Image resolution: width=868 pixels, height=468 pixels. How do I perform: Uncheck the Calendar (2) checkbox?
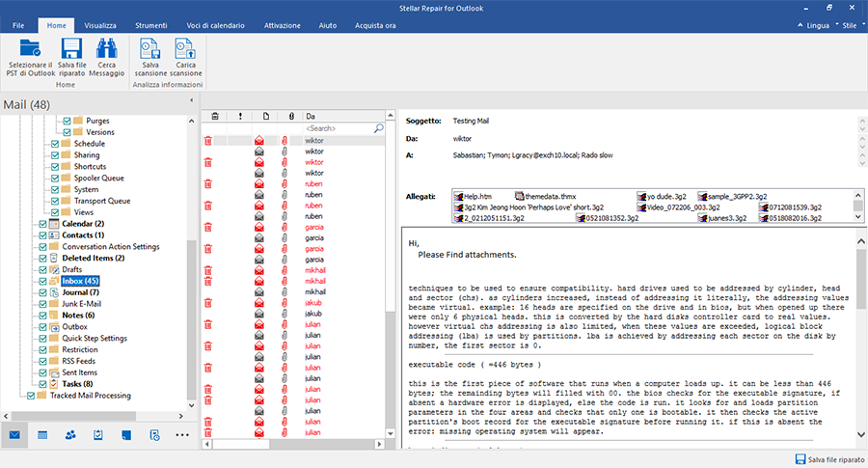point(42,224)
